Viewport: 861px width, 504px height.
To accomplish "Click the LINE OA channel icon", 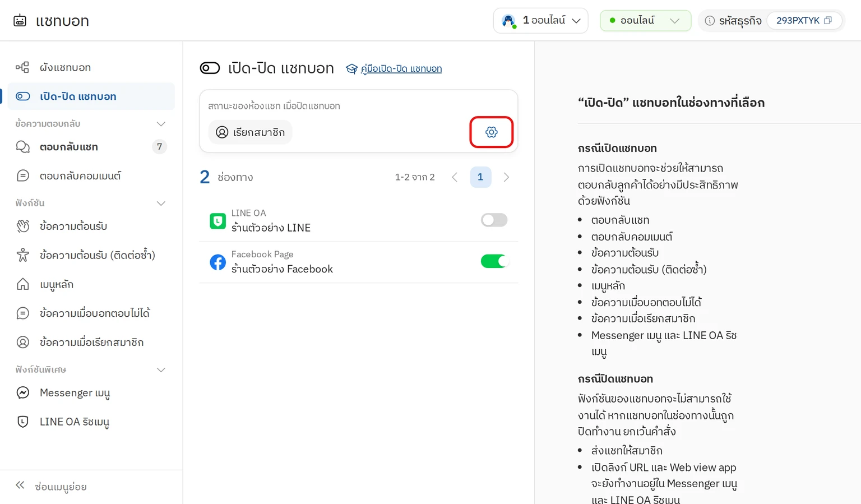I will [217, 221].
